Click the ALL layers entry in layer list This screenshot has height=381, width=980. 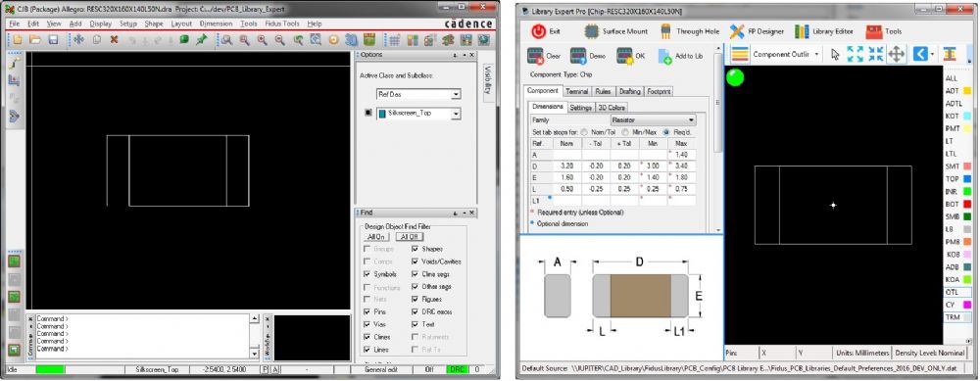coord(952,78)
